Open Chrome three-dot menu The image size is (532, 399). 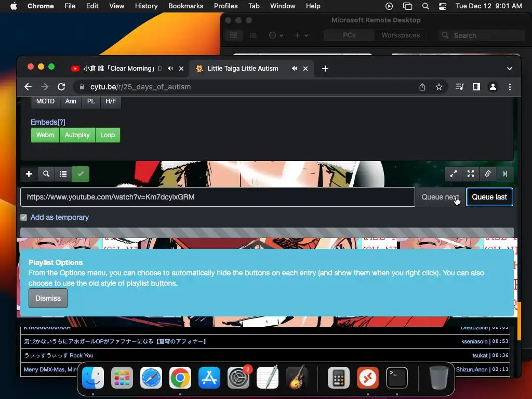click(510, 87)
